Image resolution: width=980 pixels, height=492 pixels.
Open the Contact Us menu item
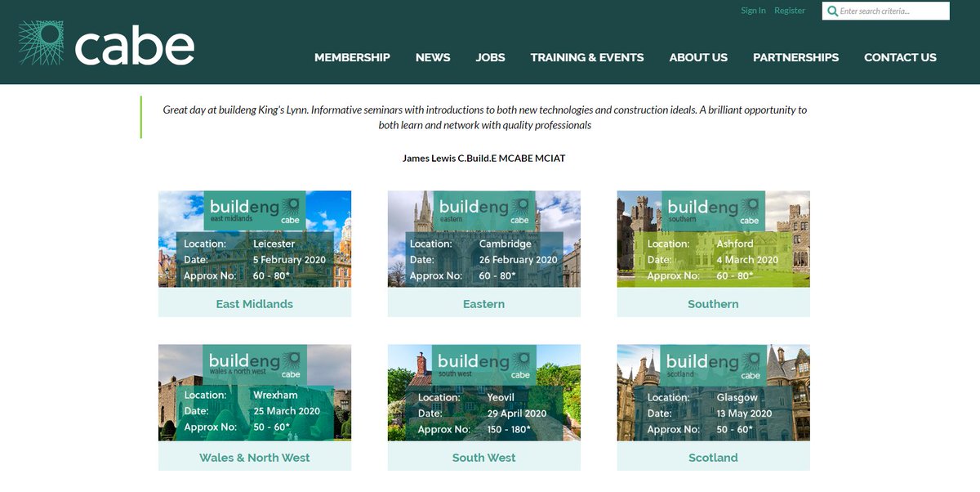click(900, 57)
